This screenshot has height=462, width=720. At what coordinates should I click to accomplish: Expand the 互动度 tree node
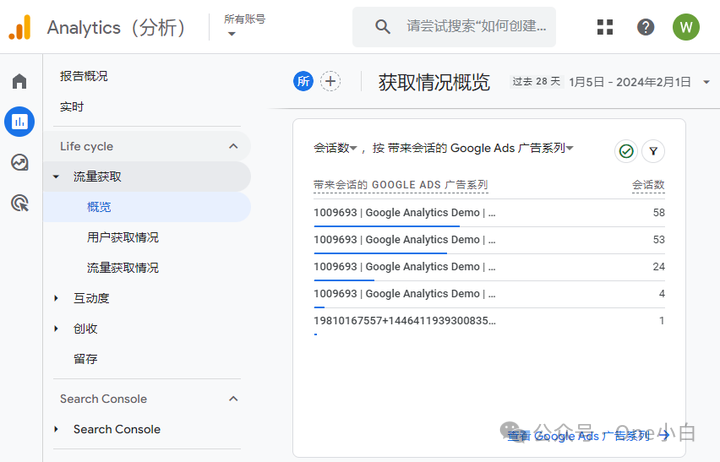coord(56,298)
